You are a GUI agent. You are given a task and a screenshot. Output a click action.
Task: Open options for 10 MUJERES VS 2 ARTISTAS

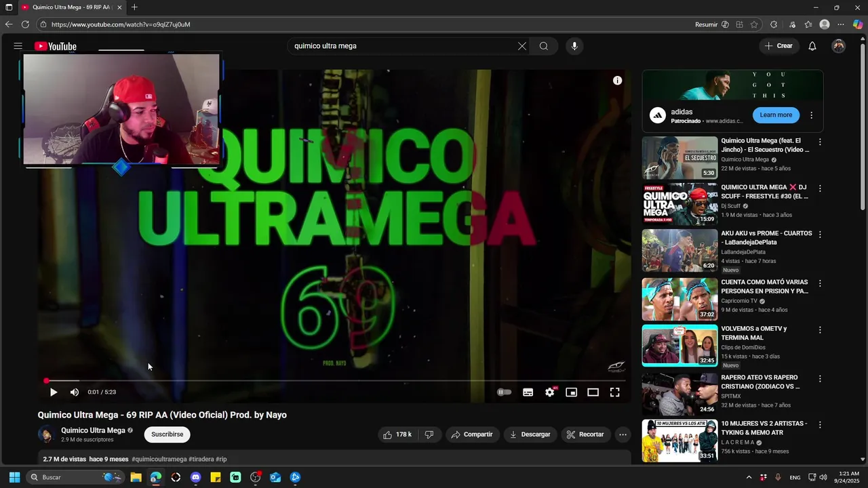[820, 425]
